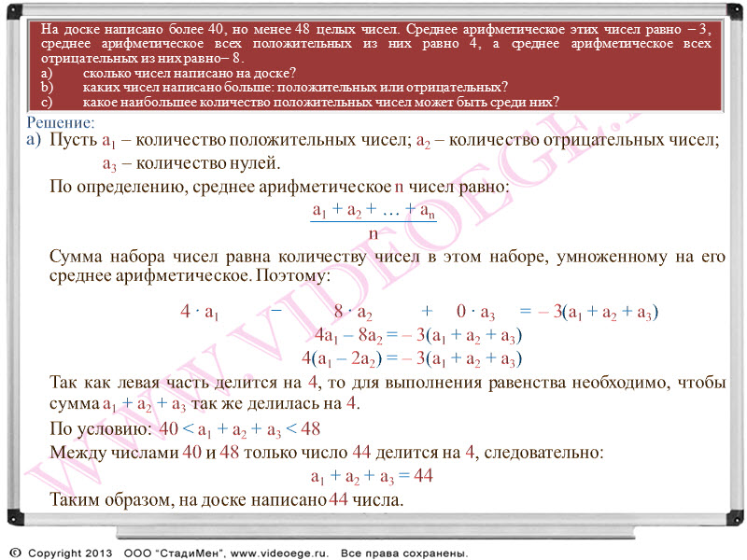Screen dimensions: 747x560
Task: Click the line "По определению, среднее арифметическое n чисел равно:"
Action: pyautogui.click(x=279, y=187)
